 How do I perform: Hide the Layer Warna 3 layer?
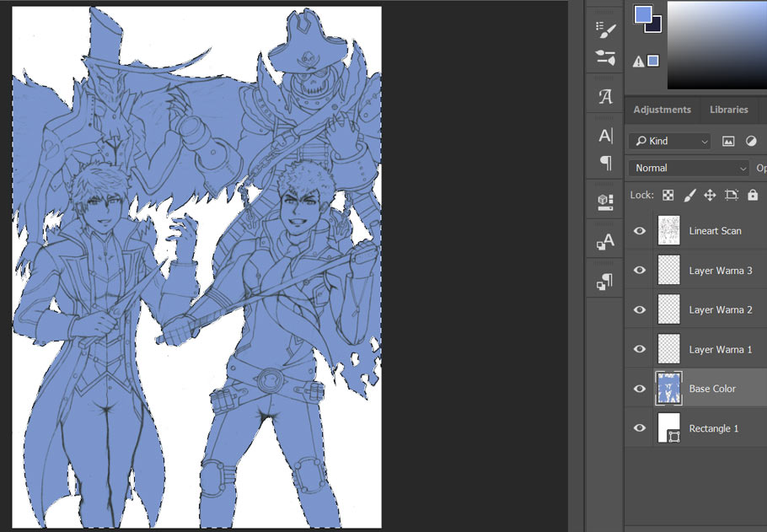point(640,270)
